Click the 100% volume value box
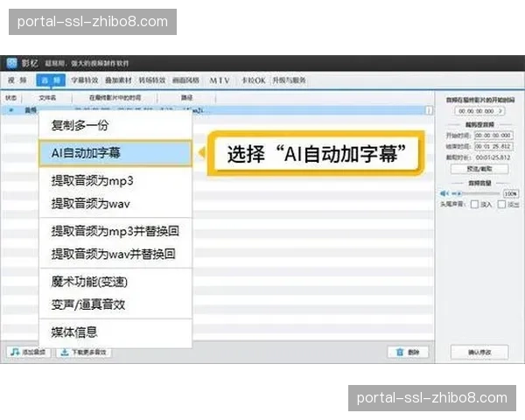Image resolution: width=525 pixels, height=420 pixels. coord(511,193)
